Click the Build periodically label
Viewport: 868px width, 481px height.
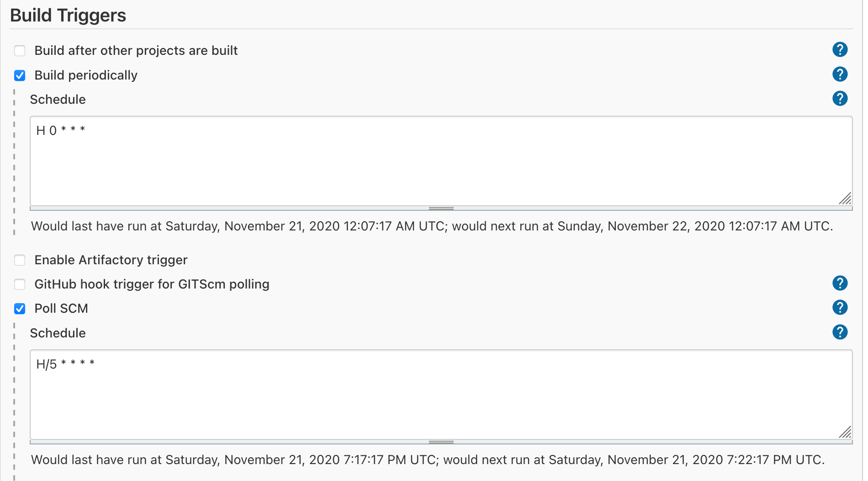click(x=86, y=75)
